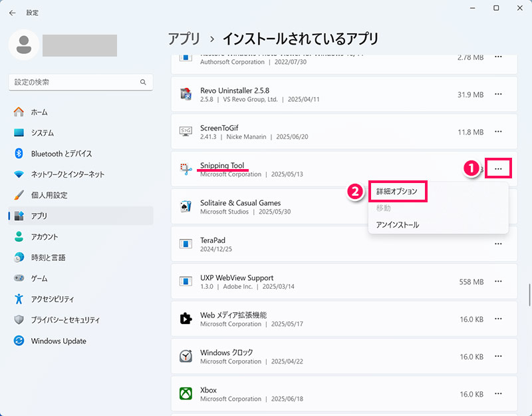Screen dimensions: 532x416
Task: Open Windows Update page
Action: tap(80, 341)
